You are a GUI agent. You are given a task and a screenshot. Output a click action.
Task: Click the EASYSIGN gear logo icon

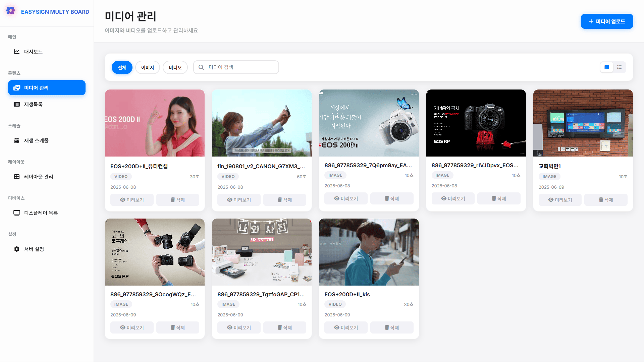pos(11,11)
